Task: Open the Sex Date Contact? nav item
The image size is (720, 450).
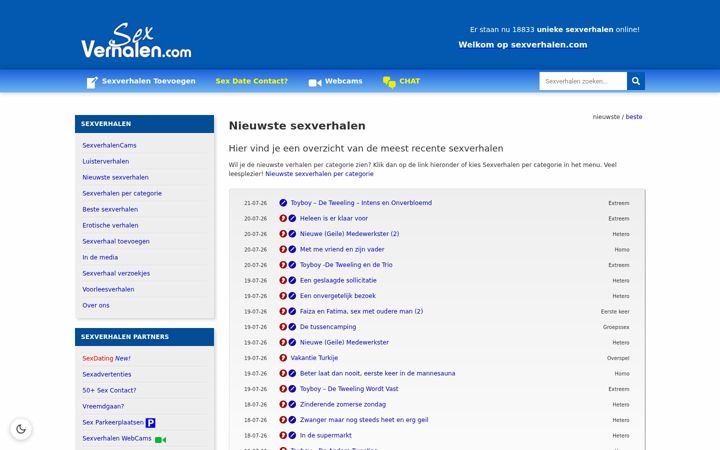Action: coord(252,81)
